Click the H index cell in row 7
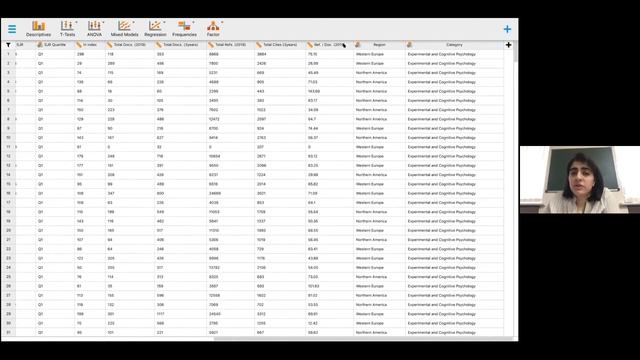The image size is (640, 360). pyautogui.click(x=90, y=110)
